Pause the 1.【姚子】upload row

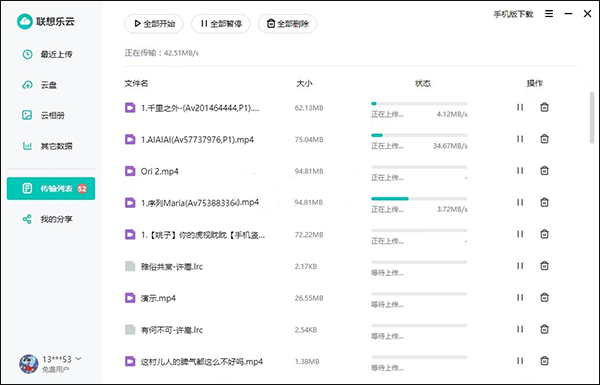click(520, 234)
